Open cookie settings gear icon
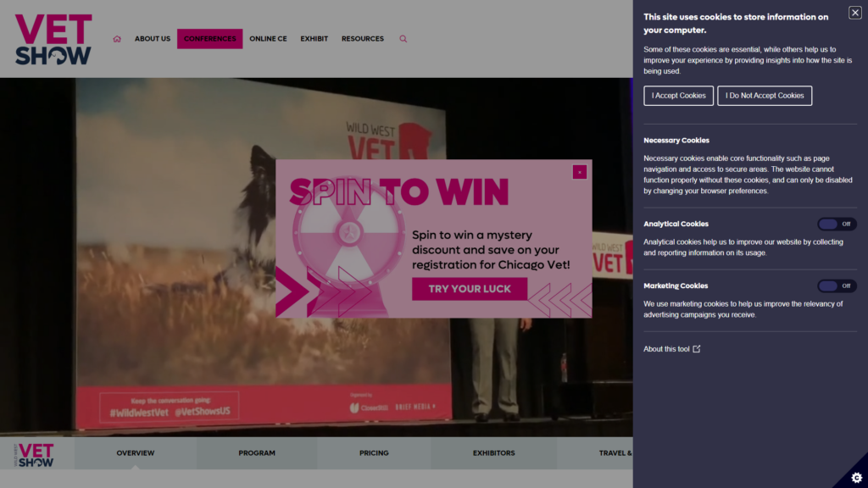 (856, 477)
